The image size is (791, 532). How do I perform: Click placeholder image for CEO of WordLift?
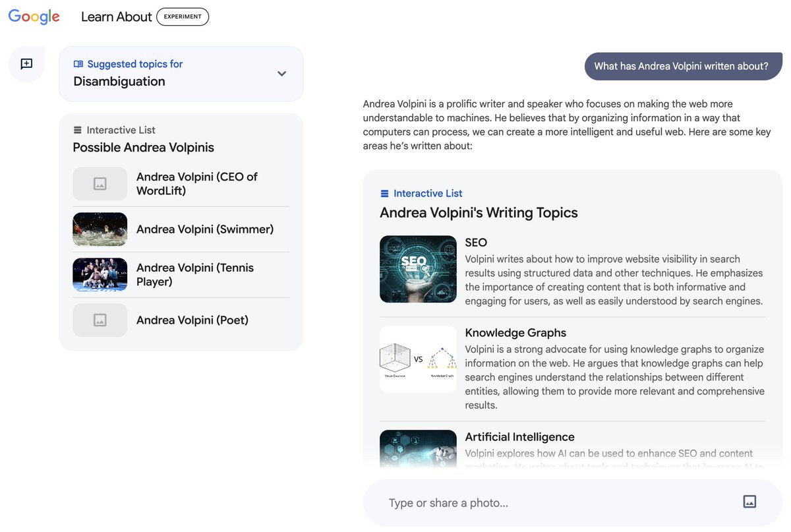(100, 184)
